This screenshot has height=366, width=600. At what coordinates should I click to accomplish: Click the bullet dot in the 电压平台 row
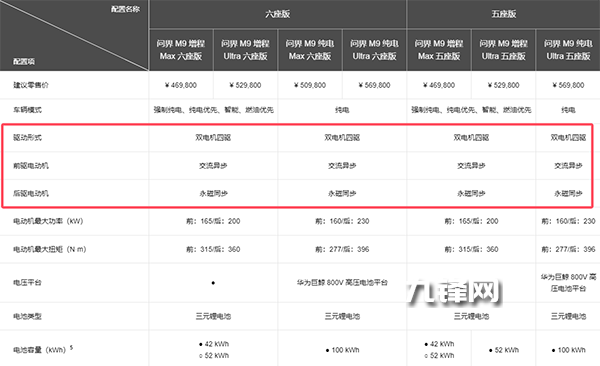(213, 283)
